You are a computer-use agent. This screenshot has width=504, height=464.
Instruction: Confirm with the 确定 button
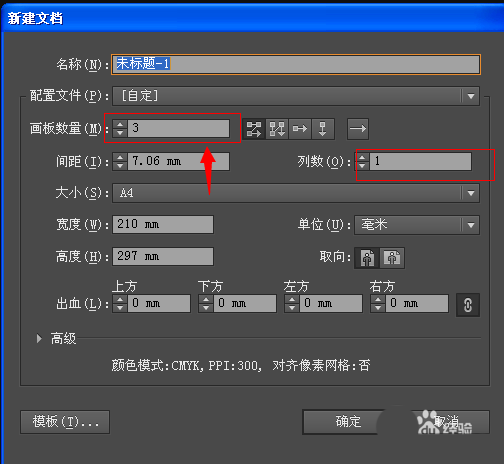coord(348,422)
